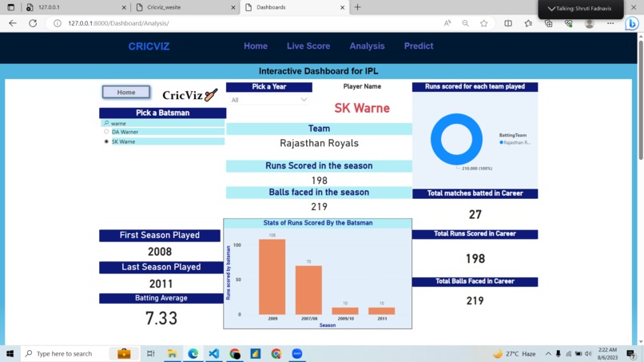Click the 2009 season bar
This screenshot has height=362, width=644.
(x=272, y=277)
